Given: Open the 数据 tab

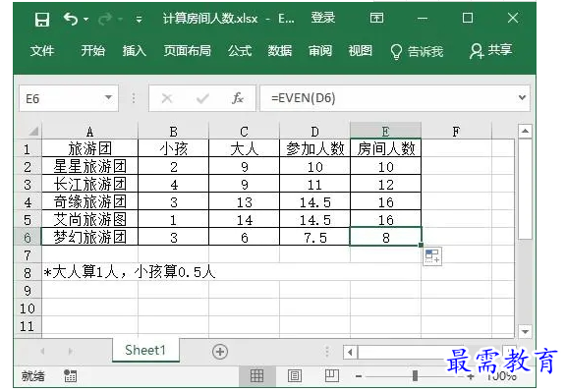Looking at the screenshot, I should pos(280,50).
